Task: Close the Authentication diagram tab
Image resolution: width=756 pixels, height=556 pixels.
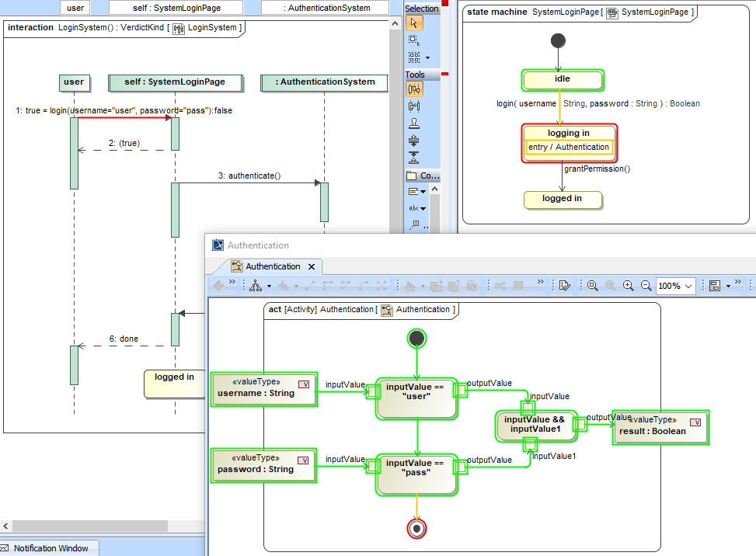Action: click(x=310, y=266)
